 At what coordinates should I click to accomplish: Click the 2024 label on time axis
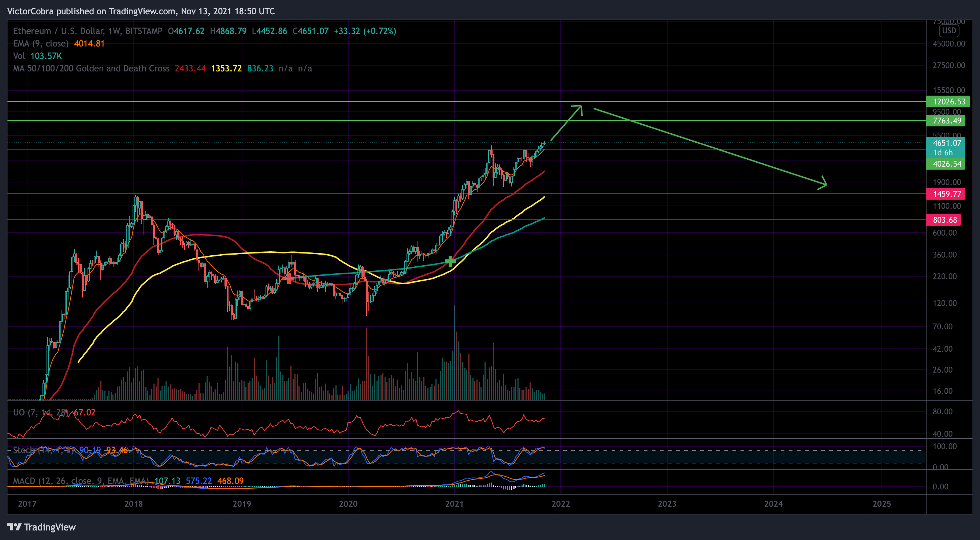click(773, 504)
